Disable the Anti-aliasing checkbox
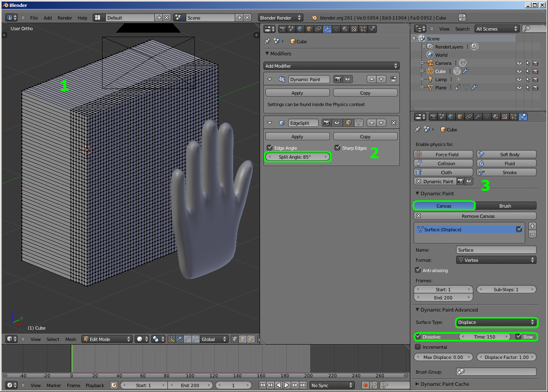548x392 pixels. (418, 270)
